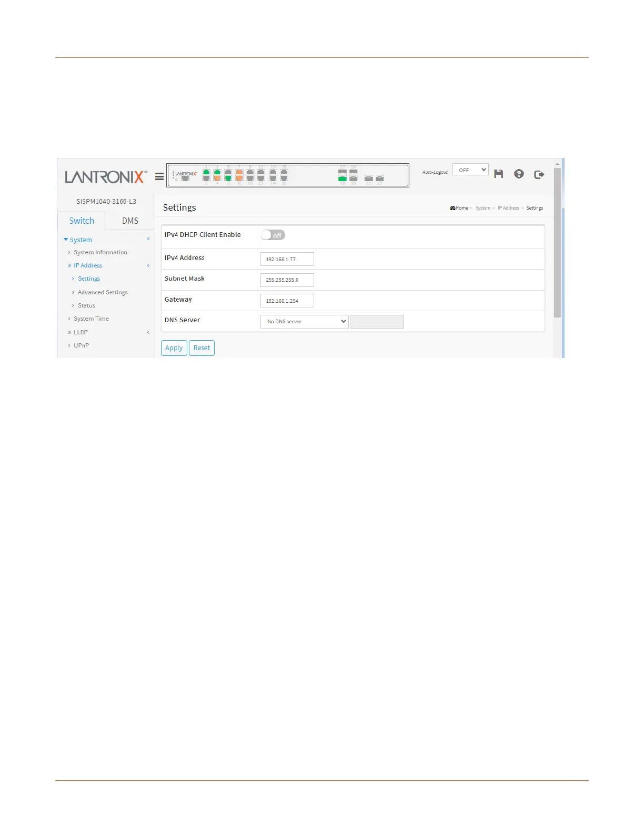The height and width of the screenshot is (834, 644).
Task: Open the DNS Server dropdown
Action: click(x=305, y=321)
